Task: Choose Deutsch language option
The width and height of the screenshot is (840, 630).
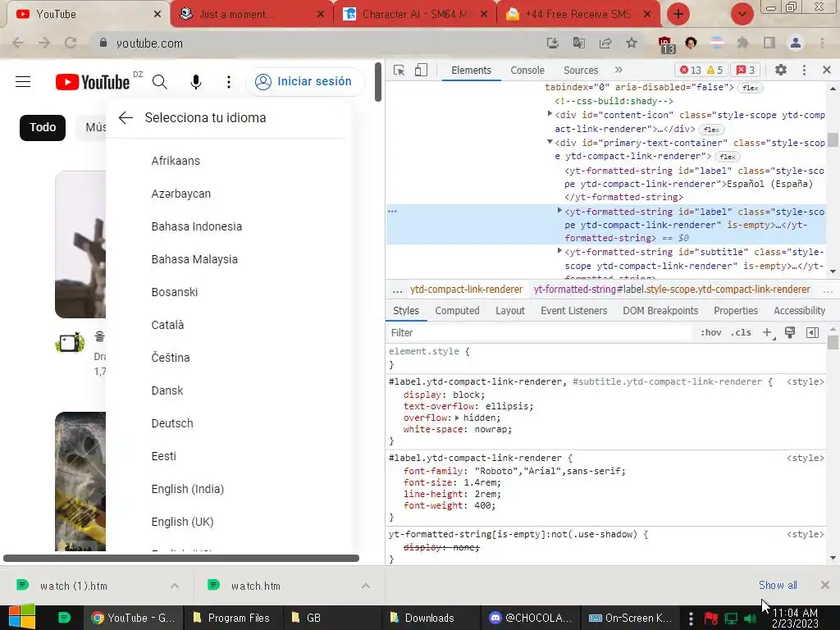Action: pos(172,424)
